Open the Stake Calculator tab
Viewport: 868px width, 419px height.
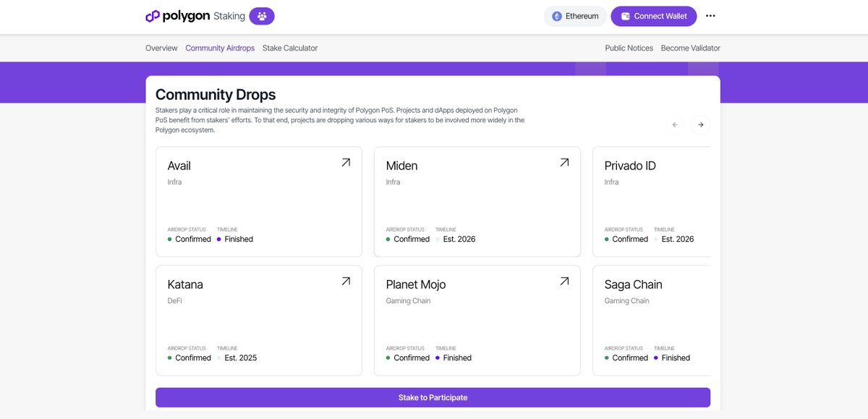pyautogui.click(x=290, y=48)
